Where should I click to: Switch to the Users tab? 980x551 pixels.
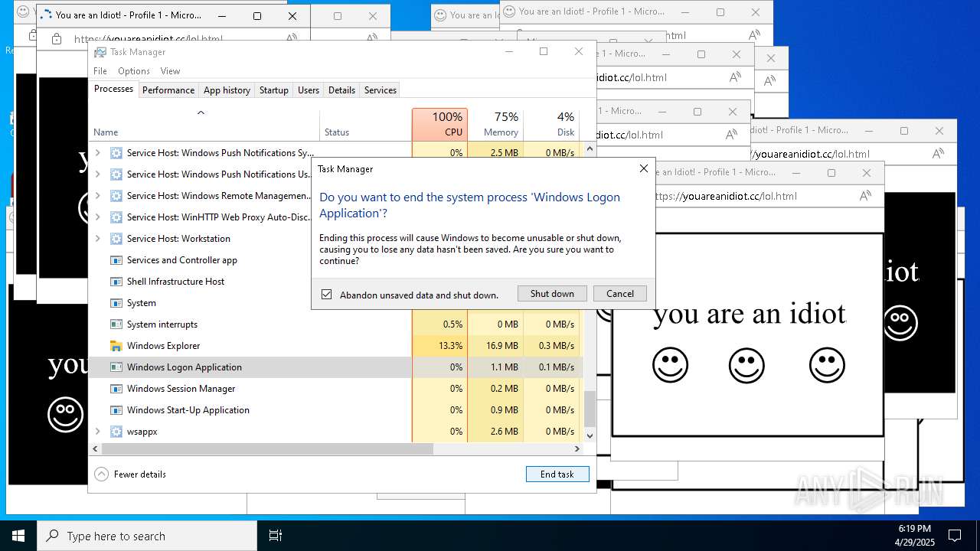coord(309,90)
